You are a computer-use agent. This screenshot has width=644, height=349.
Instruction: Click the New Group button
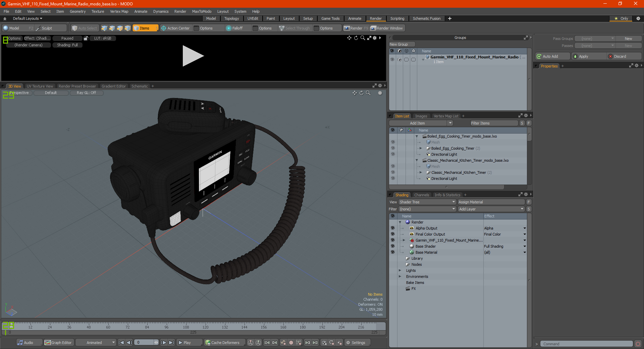click(x=402, y=44)
